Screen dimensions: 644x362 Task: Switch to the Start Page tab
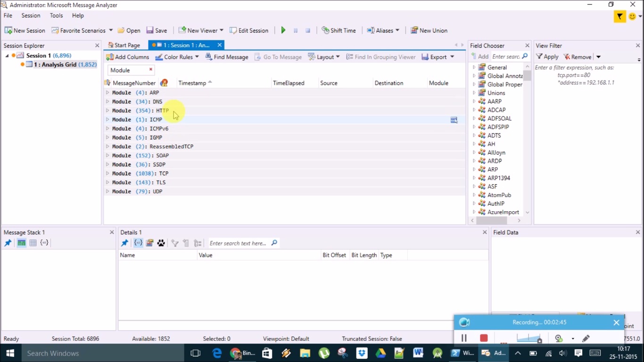click(124, 45)
